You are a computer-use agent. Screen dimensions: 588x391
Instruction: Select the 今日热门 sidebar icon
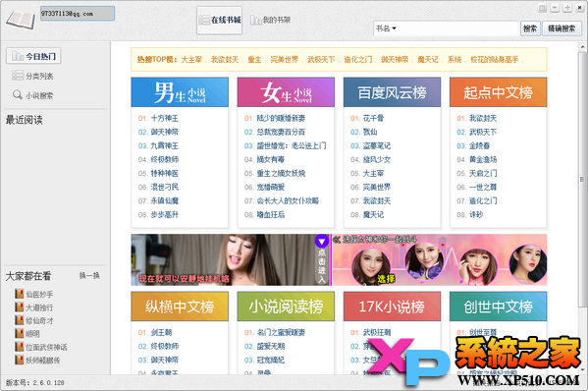click(18, 56)
